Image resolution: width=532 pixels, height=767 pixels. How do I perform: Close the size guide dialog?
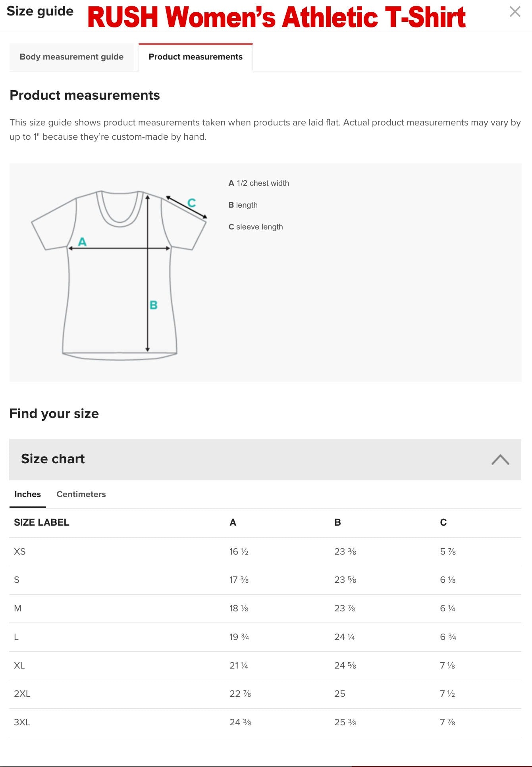point(515,12)
